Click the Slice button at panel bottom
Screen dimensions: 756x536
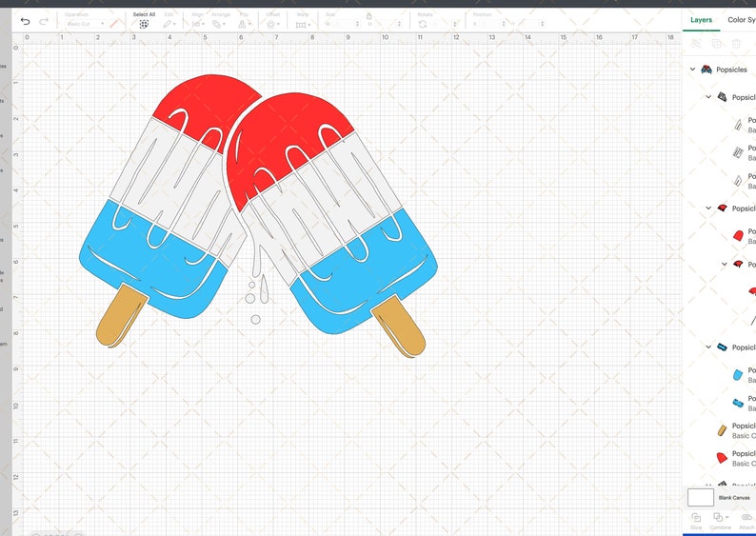tap(696, 521)
